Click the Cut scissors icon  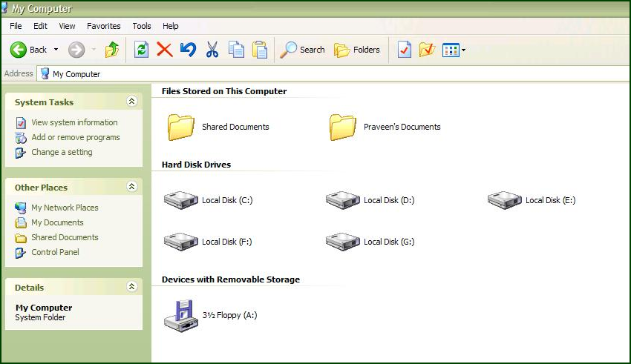click(x=212, y=50)
